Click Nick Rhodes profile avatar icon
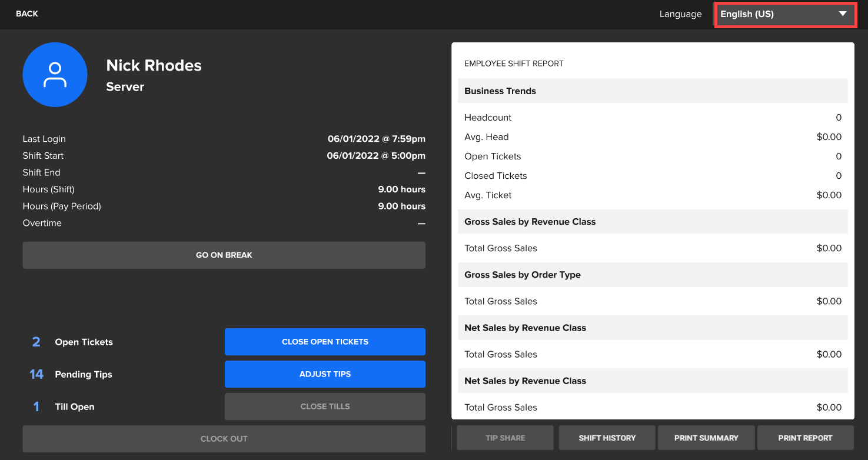The width and height of the screenshot is (868, 460). [x=55, y=75]
